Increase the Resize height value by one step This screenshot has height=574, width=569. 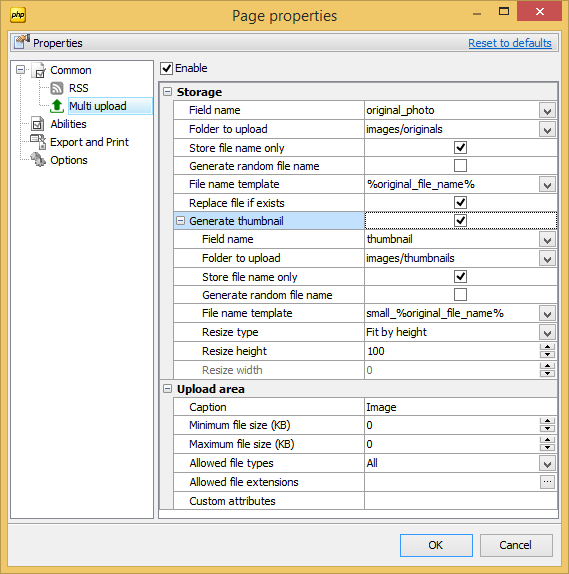coord(547,347)
